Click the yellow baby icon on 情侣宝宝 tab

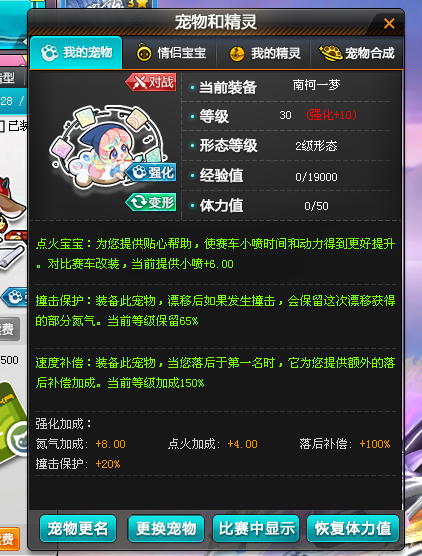(x=144, y=52)
